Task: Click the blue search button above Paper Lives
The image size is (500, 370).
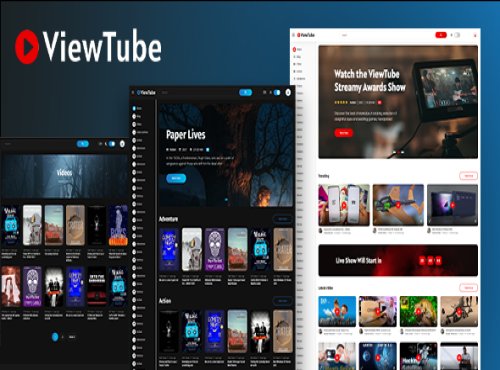Action: point(245,92)
